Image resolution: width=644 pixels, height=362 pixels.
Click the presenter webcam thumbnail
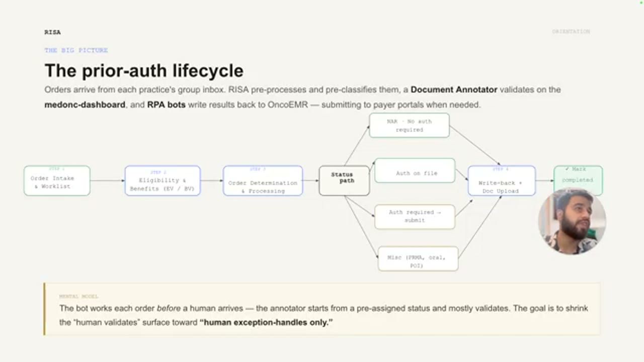click(x=572, y=221)
